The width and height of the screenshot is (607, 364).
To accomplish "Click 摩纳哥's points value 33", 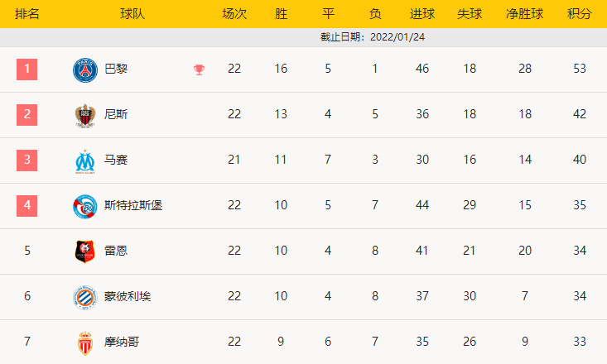I will click(x=580, y=342).
